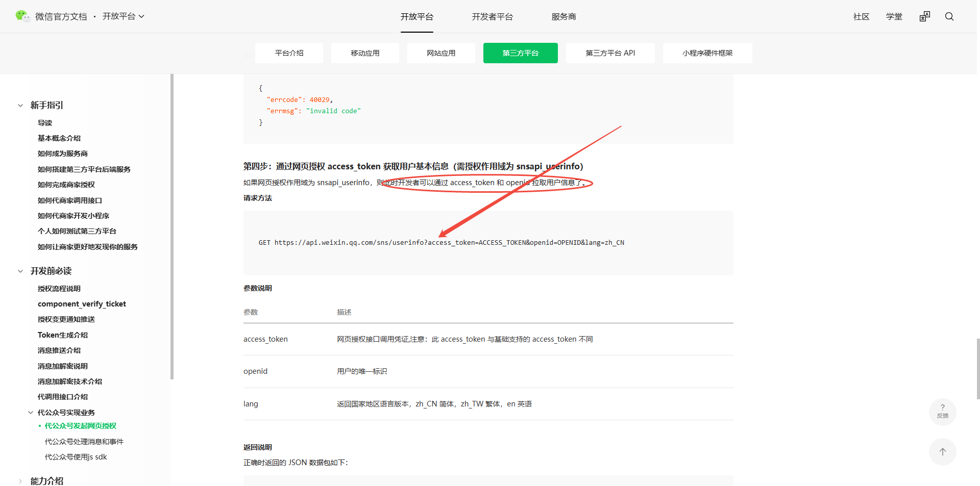Viewport: 980px width, 486px height.
Task: Open 授权流程说明 sidebar item
Action: coord(59,289)
